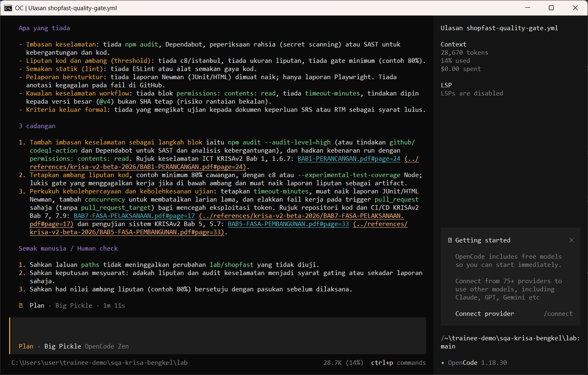Click OpenCode Zen provider label
The width and height of the screenshot is (588, 375).
[x=107, y=346]
